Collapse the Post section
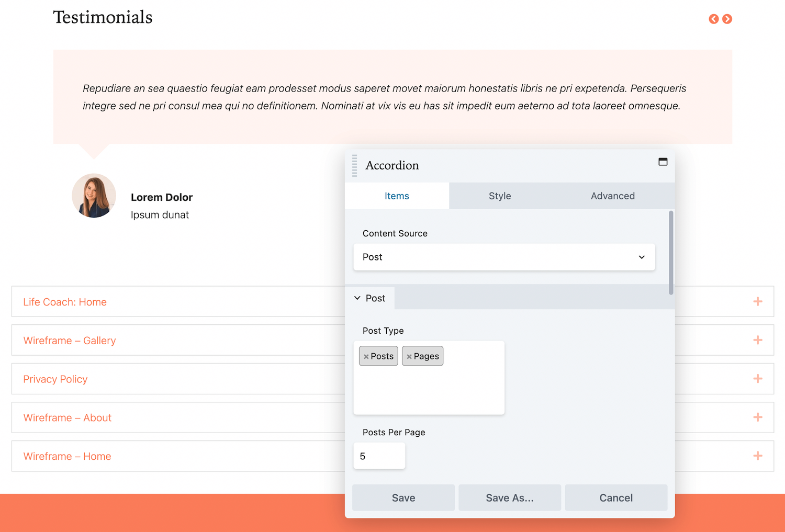 369,298
